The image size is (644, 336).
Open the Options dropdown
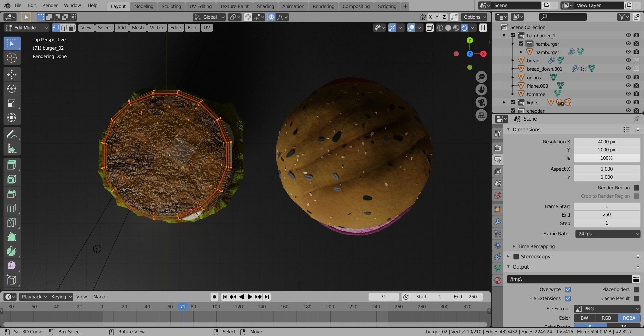pyautogui.click(x=475, y=17)
